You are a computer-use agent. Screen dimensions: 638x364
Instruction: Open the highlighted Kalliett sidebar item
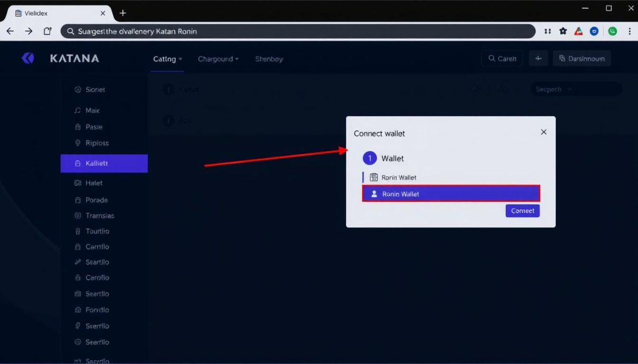pos(104,163)
